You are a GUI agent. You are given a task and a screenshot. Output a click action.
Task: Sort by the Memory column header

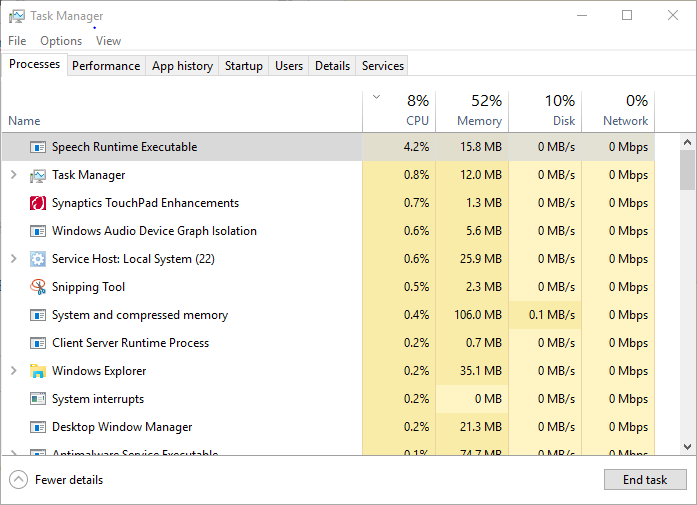(472, 112)
